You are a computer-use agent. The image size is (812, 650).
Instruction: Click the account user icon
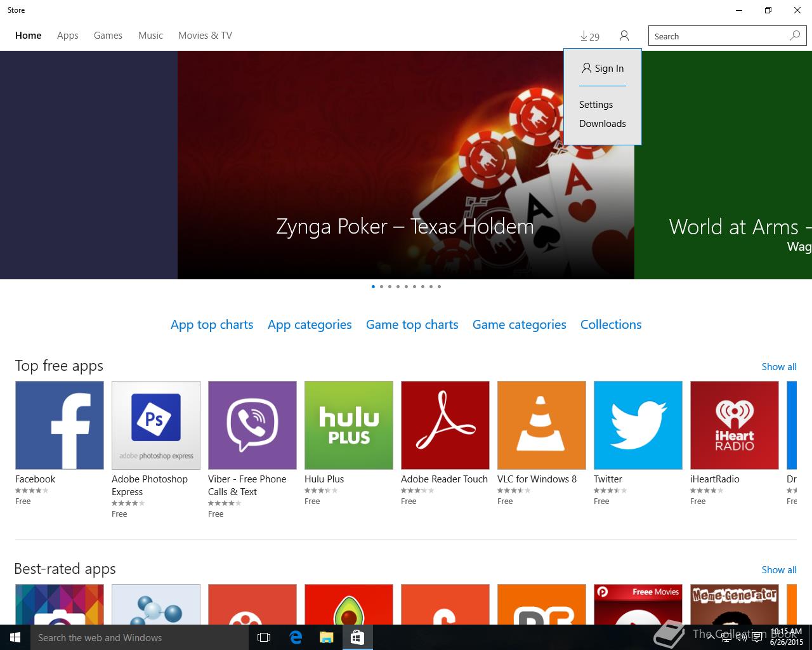click(624, 36)
